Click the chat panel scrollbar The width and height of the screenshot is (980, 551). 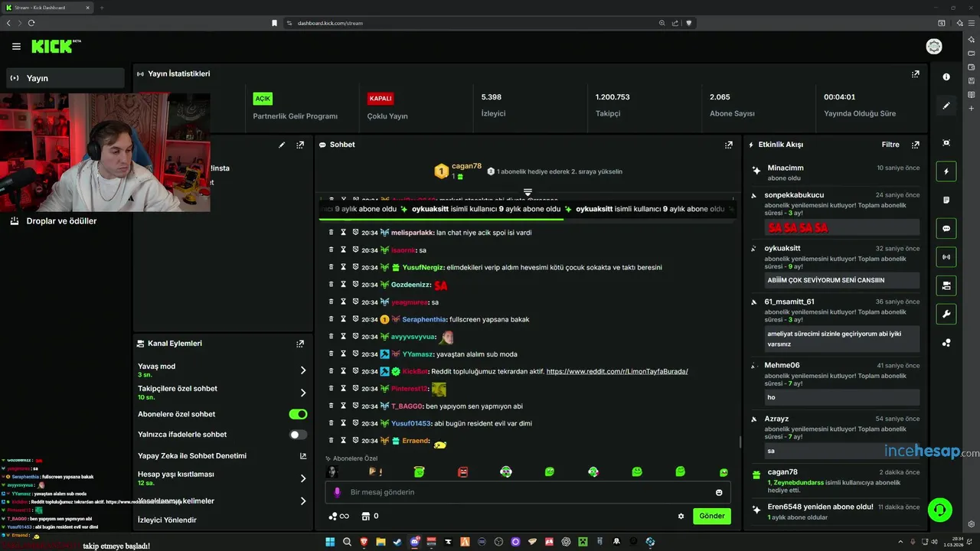[740, 442]
